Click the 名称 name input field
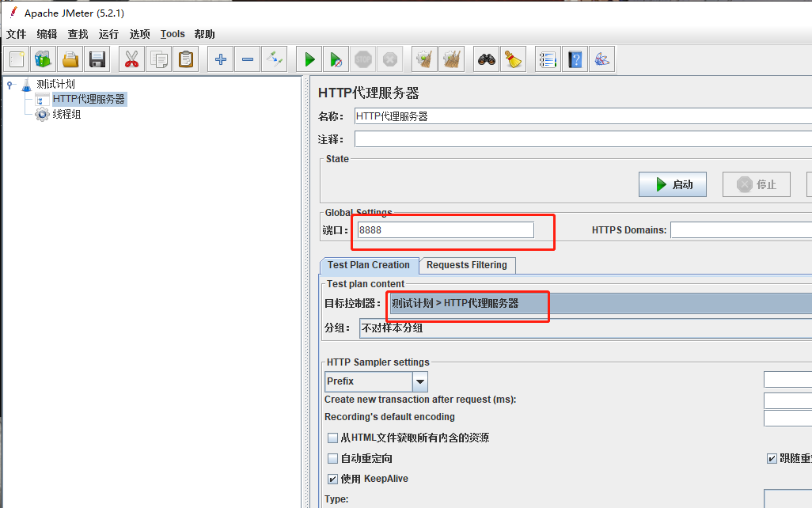This screenshot has width=812, height=508. pyautogui.click(x=583, y=116)
